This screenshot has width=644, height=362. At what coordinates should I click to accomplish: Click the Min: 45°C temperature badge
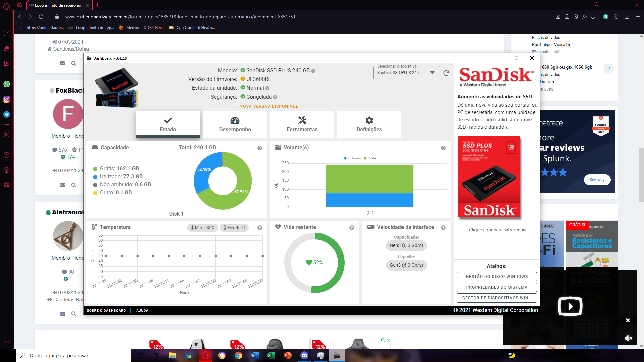(x=234, y=228)
